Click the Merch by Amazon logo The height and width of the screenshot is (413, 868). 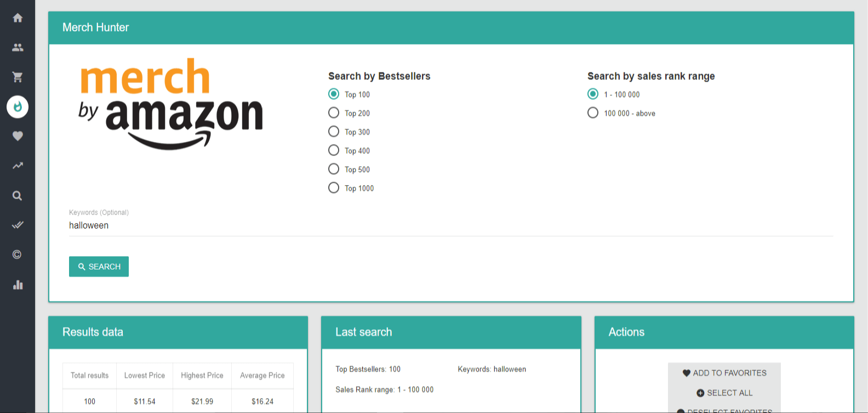[x=171, y=104]
